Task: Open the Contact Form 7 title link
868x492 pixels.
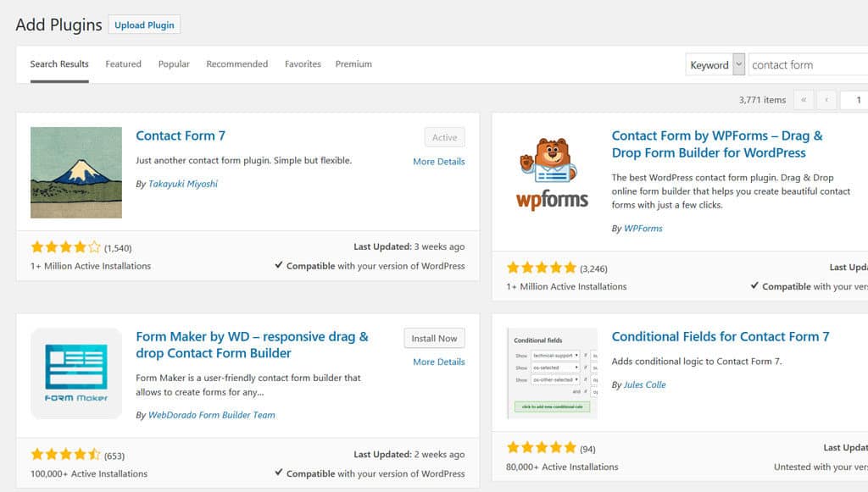Action: pyautogui.click(x=181, y=136)
